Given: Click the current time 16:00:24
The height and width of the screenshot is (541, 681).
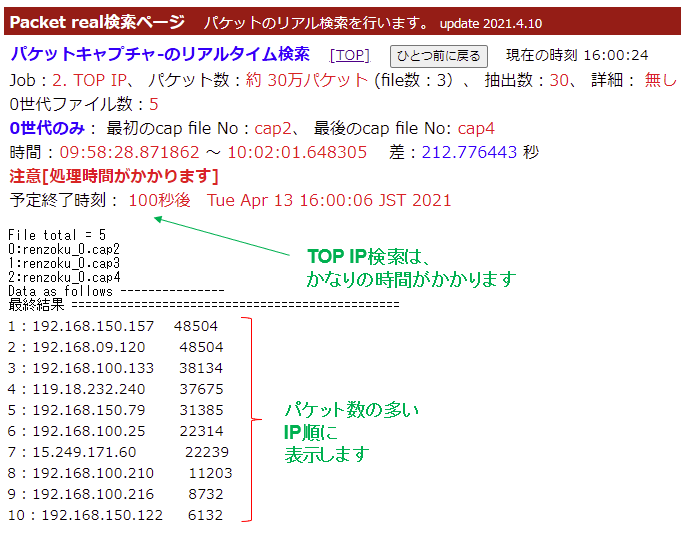Looking at the screenshot, I should pyautogui.click(x=616, y=55).
